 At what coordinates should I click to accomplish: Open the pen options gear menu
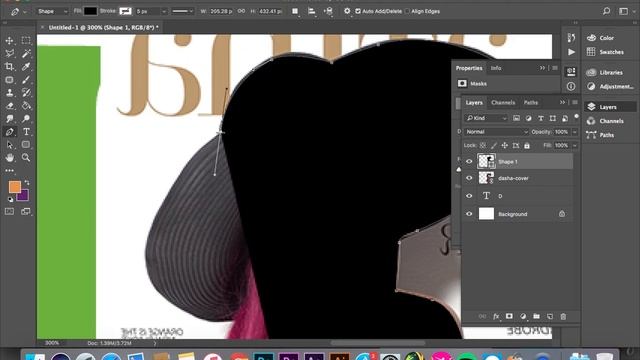347,11
